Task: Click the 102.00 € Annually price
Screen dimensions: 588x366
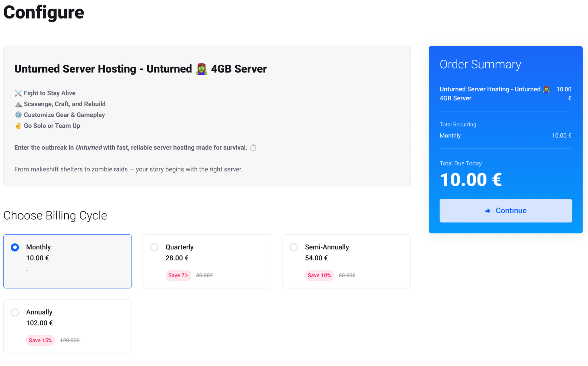Action: [x=40, y=323]
